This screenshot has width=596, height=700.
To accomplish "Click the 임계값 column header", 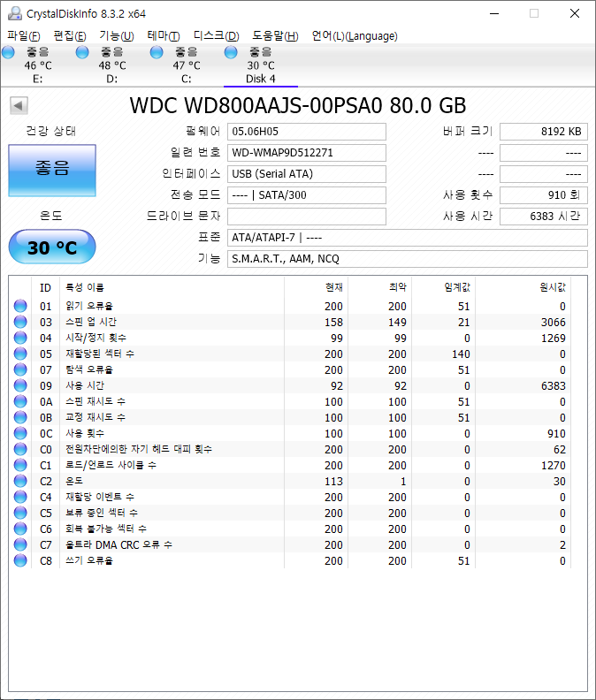I will point(443,287).
